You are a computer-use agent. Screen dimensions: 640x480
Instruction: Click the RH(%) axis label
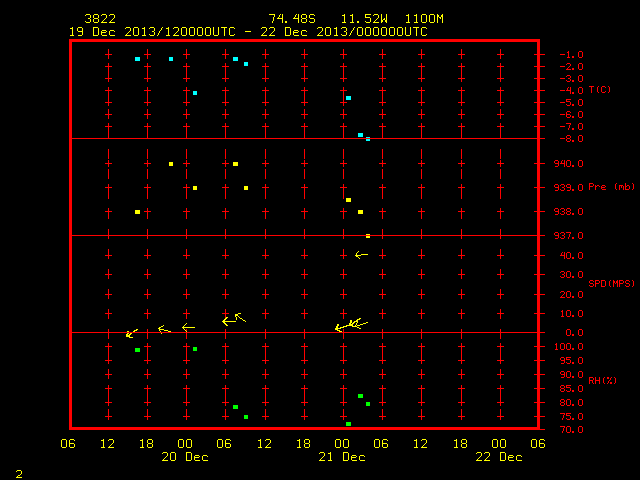[x=602, y=380]
